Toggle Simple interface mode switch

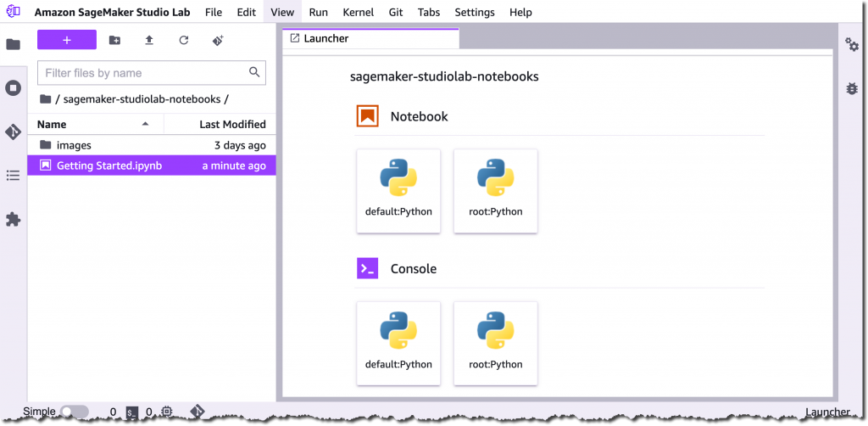[75, 412]
